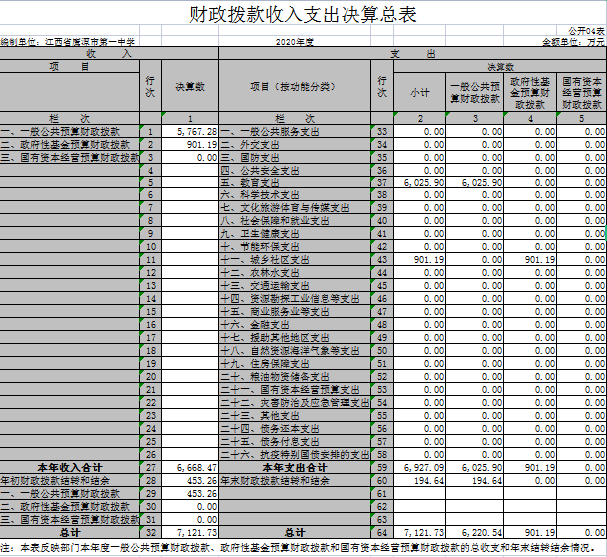Select row number 37 cell
Screen dimensions: 607x557
382,183
